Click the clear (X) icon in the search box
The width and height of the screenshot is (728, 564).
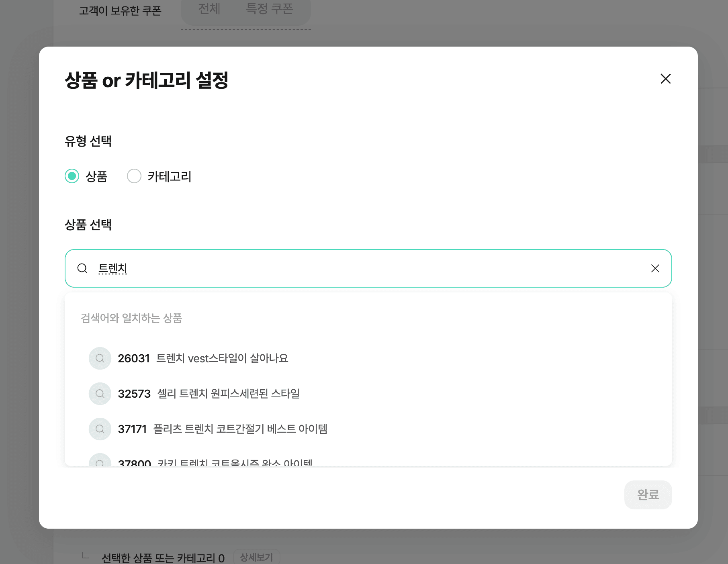pyautogui.click(x=655, y=268)
